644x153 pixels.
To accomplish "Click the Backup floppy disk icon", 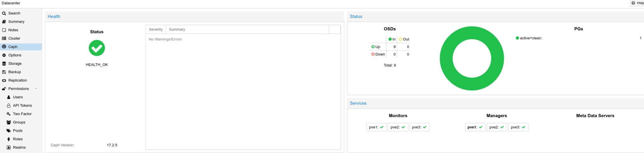I will point(4,72).
